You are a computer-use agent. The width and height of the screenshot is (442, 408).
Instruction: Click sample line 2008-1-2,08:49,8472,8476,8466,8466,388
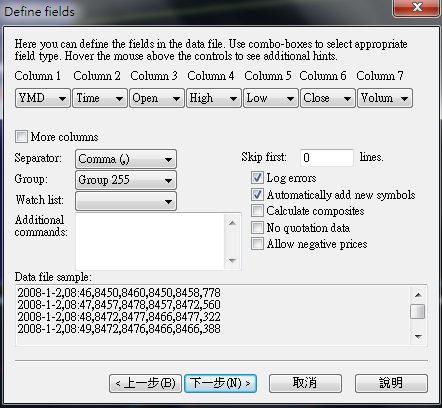(119, 329)
